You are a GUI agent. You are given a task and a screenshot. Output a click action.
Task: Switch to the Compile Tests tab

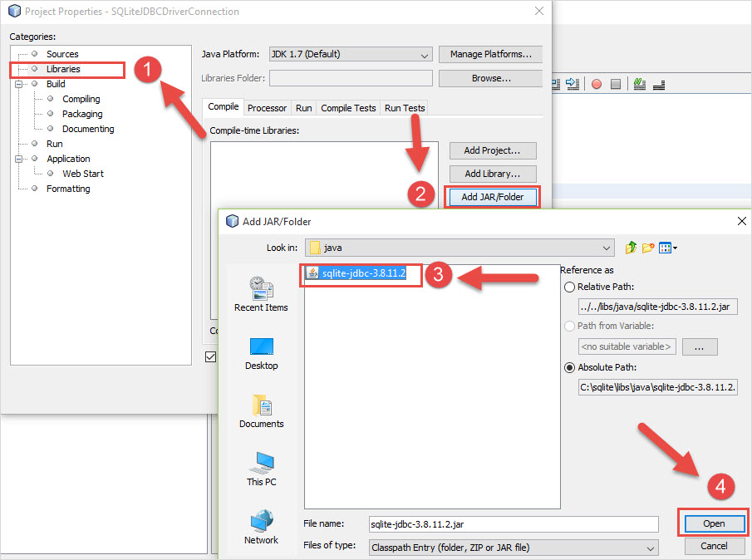tap(348, 108)
